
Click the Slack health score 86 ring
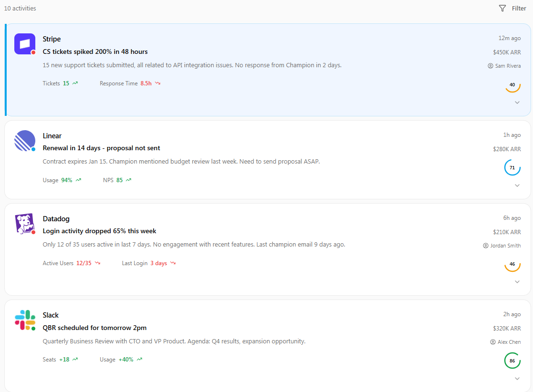tap(512, 361)
